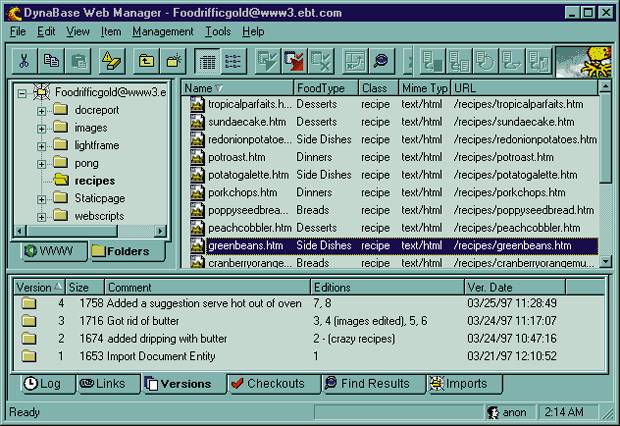620x426 pixels.
Task: Click file list scrollbar up arrow
Action: click(605, 86)
